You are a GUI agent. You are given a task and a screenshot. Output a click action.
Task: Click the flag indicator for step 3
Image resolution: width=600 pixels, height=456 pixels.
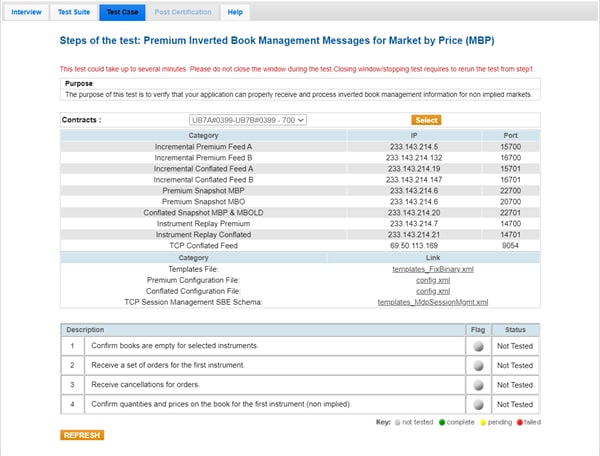click(x=477, y=384)
